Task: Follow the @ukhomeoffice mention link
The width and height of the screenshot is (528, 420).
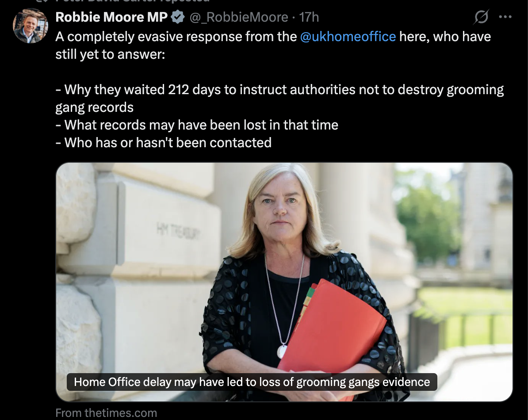Action: pos(348,37)
